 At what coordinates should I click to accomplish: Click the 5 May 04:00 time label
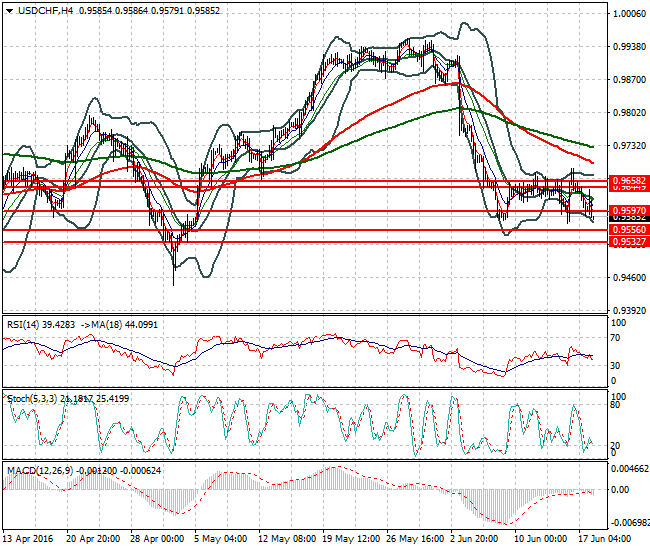[221, 539]
